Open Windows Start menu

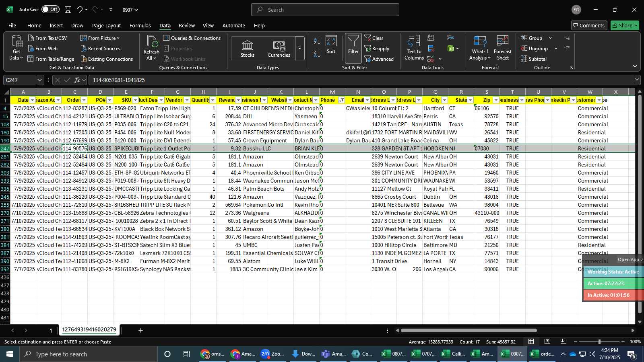click(10, 354)
